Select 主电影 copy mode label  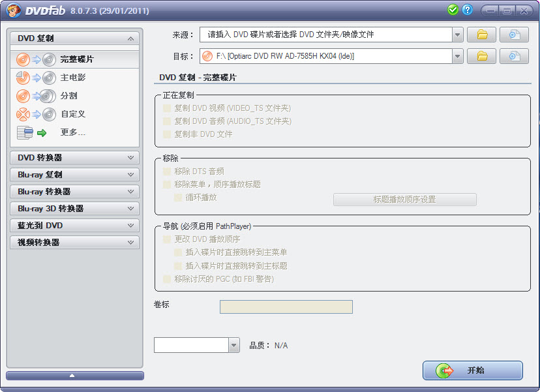tap(72, 78)
